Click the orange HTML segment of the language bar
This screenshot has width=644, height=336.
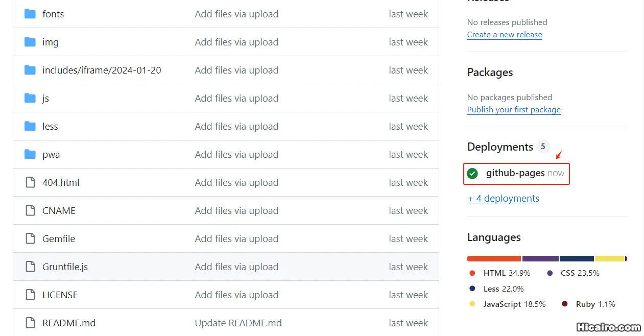493,258
